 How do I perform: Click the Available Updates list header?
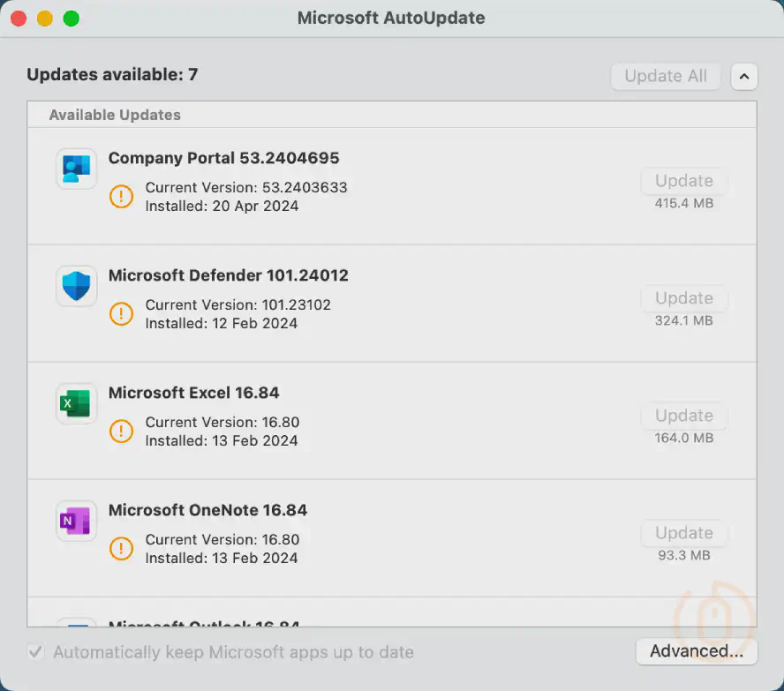[x=392, y=115]
